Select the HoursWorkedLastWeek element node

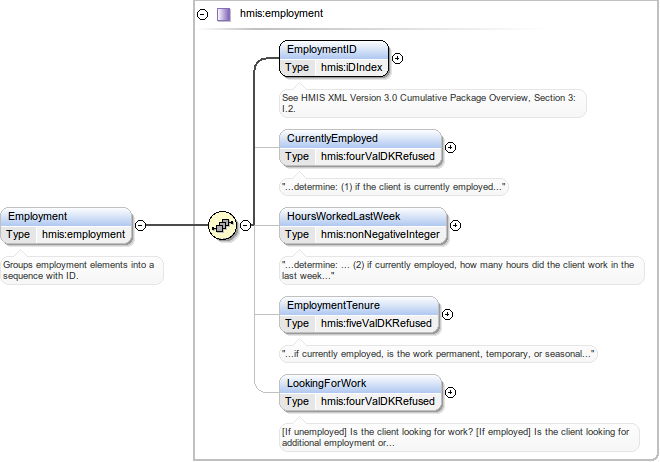[x=344, y=216]
